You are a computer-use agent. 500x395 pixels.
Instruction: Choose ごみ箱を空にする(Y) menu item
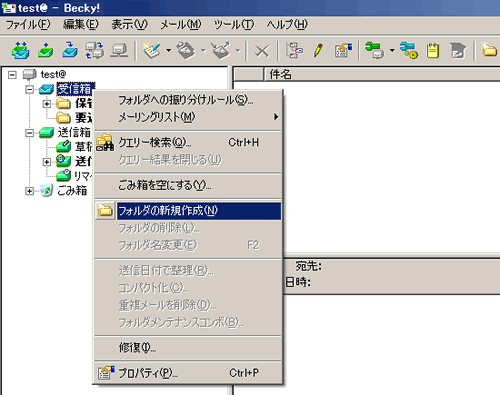(188, 185)
